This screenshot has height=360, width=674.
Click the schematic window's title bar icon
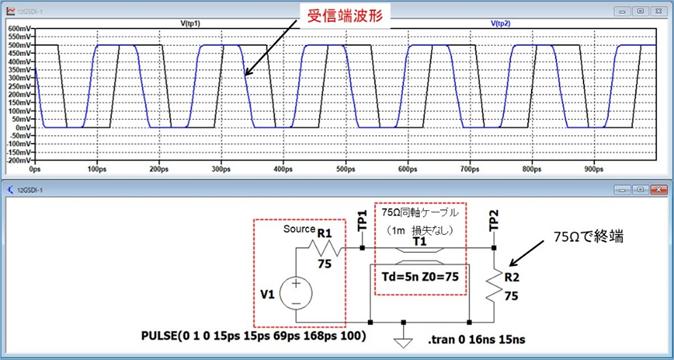click(x=10, y=189)
